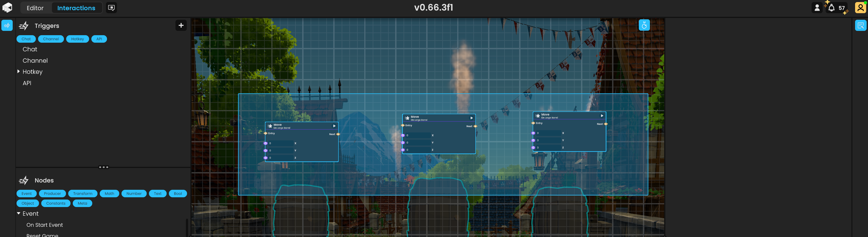Viewport: 868px width, 237px height.
Task: Toggle the Object node filter chip
Action: point(28,203)
